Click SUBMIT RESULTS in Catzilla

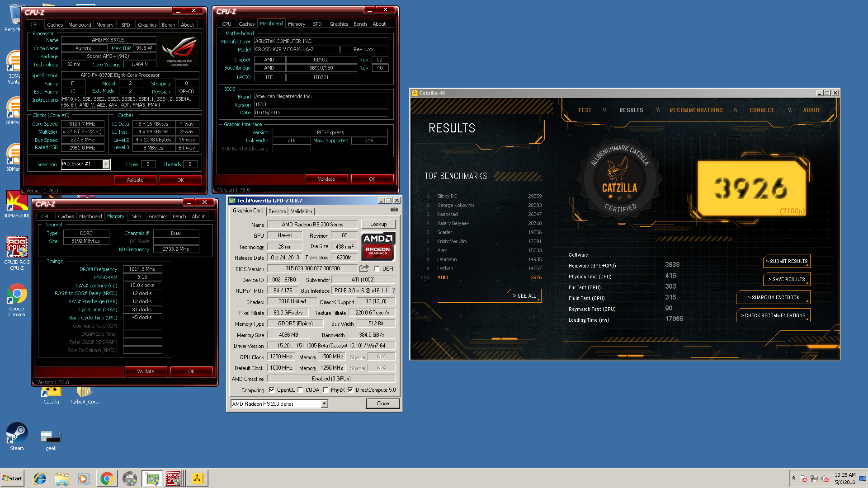pos(787,261)
